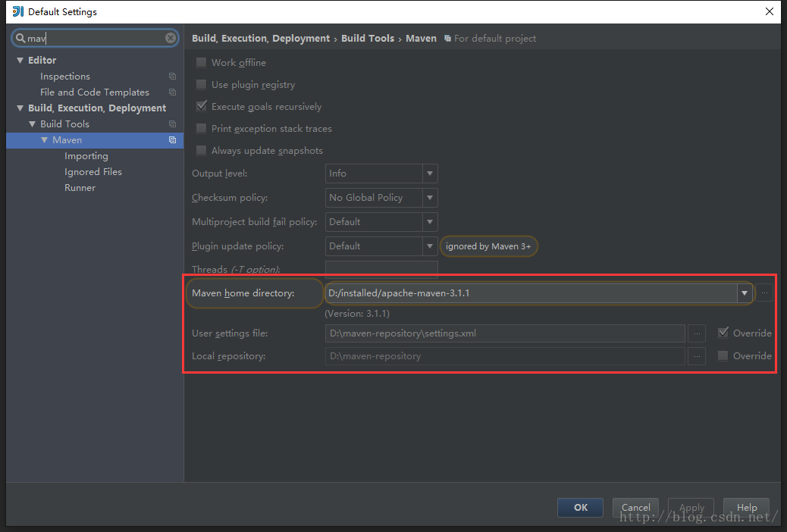Click the Cancel button

[635, 508]
